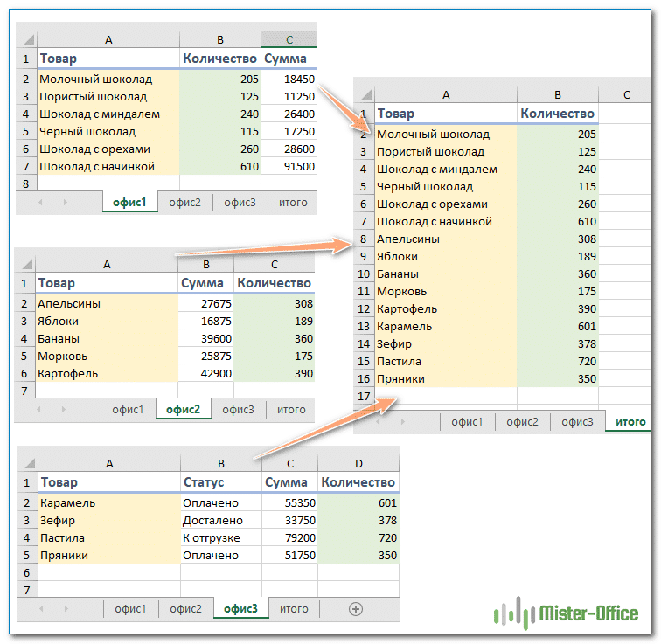
Task: Open офис1 tab in the panel where офис2 is active
Action: [129, 410]
